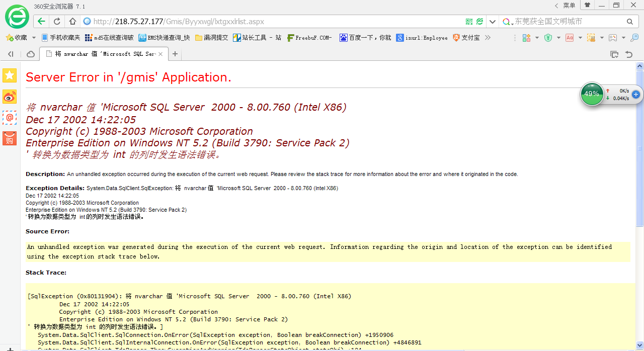The image size is (644, 351).
Task: Open EMS快递查询 bookmark
Action: 165,38
